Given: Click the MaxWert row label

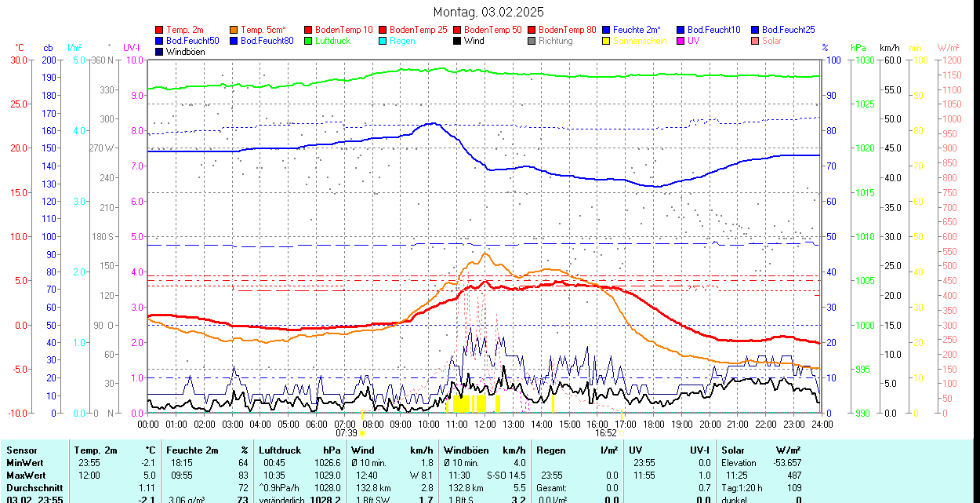Looking at the screenshot, I should coord(26,475).
